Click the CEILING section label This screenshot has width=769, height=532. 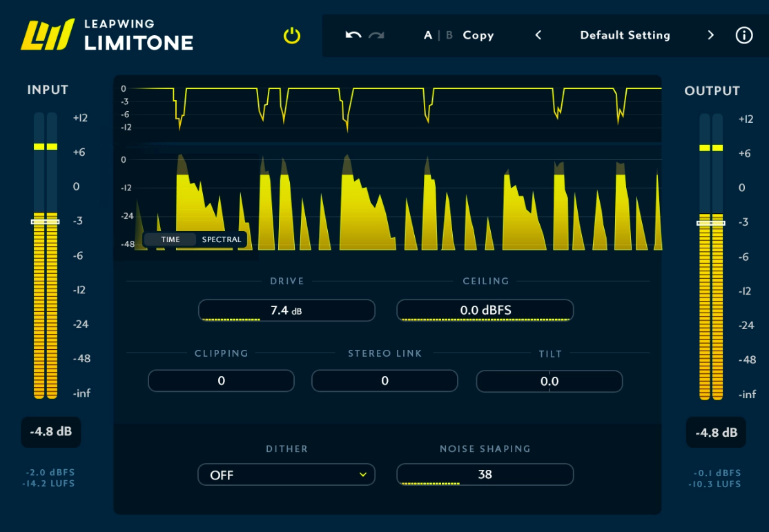[x=485, y=281]
